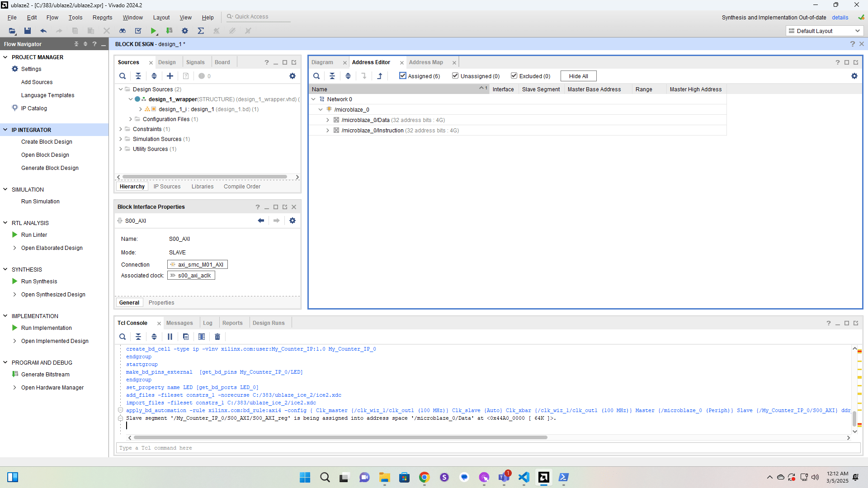Switch to the Address Map tab

[x=426, y=62]
